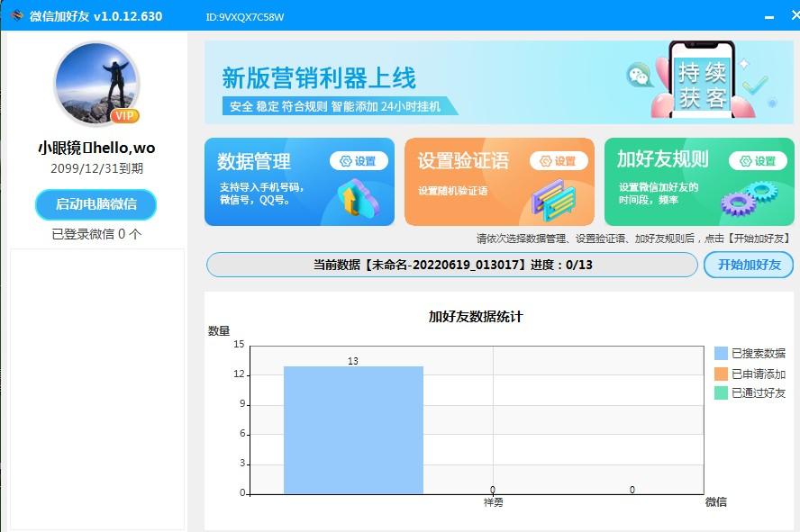This screenshot has width=800, height=532.
Task: Click the phone 持续获客 graphic in banner
Action: [x=702, y=80]
